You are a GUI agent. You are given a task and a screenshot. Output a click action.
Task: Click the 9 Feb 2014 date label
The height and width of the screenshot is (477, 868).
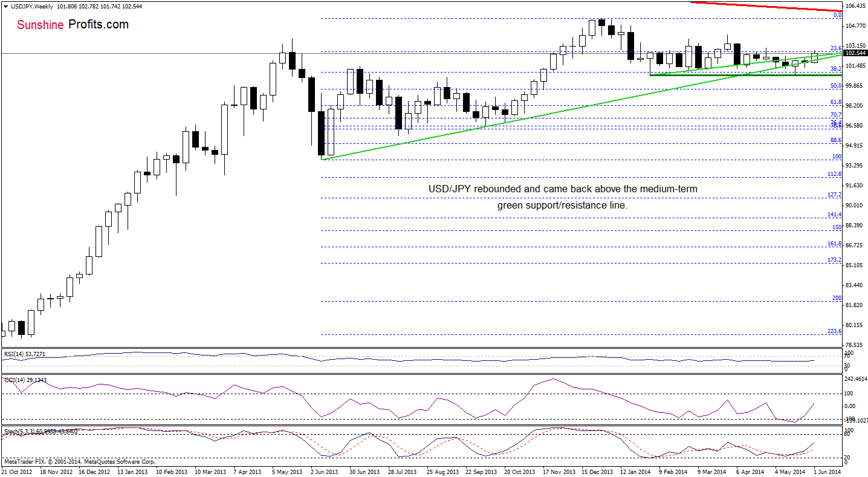pyautogui.click(x=672, y=472)
